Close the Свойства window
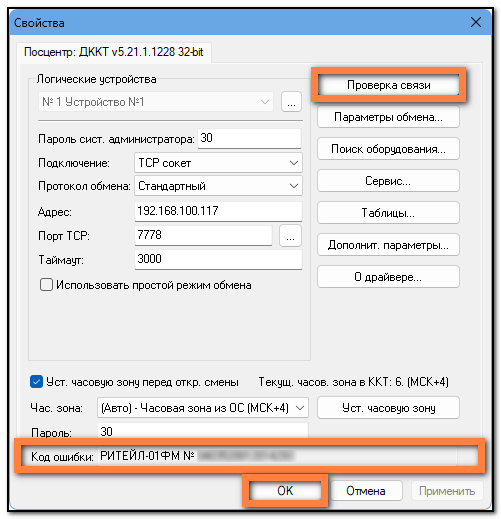Screen dimensions: 501x519 tap(476, 23)
